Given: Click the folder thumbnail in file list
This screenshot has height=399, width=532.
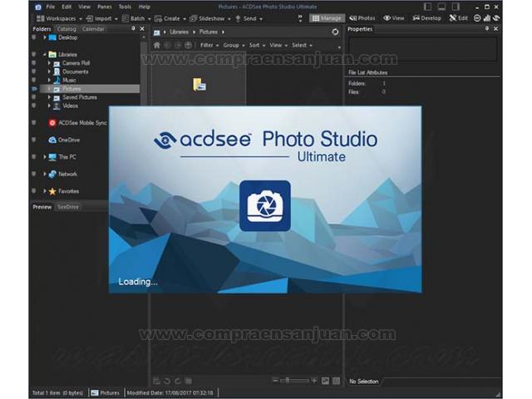Looking at the screenshot, I should click(199, 85).
